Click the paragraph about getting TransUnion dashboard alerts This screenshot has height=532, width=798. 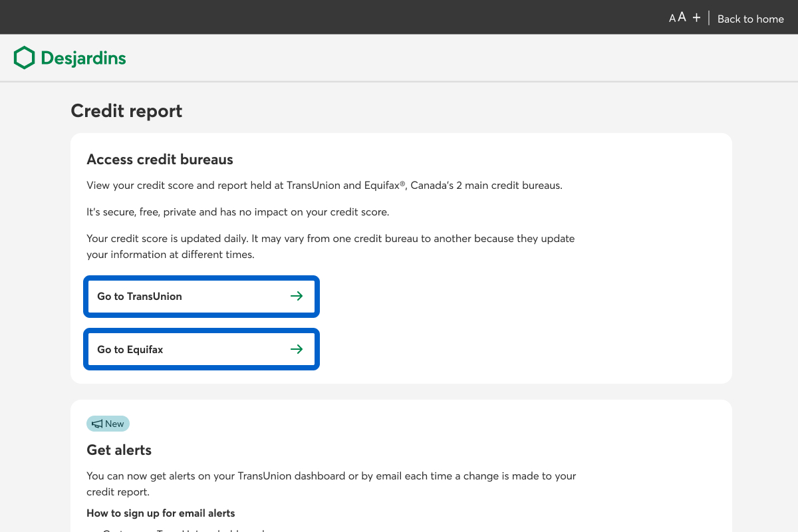331,483
